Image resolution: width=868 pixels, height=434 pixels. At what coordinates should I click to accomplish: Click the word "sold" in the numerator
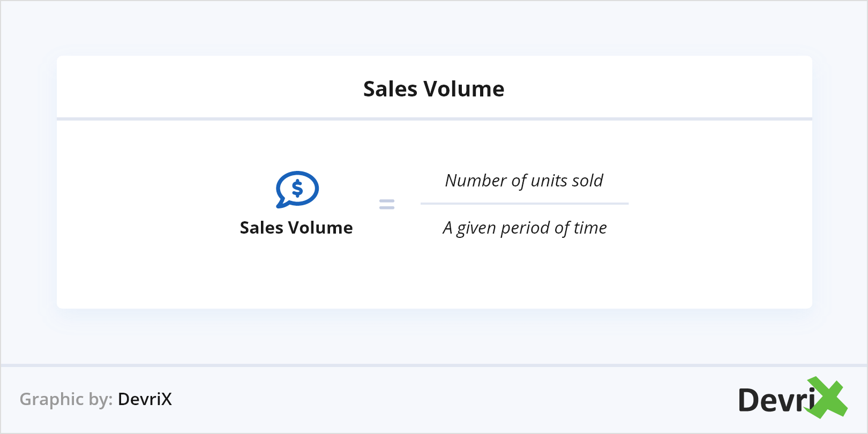pos(587,181)
